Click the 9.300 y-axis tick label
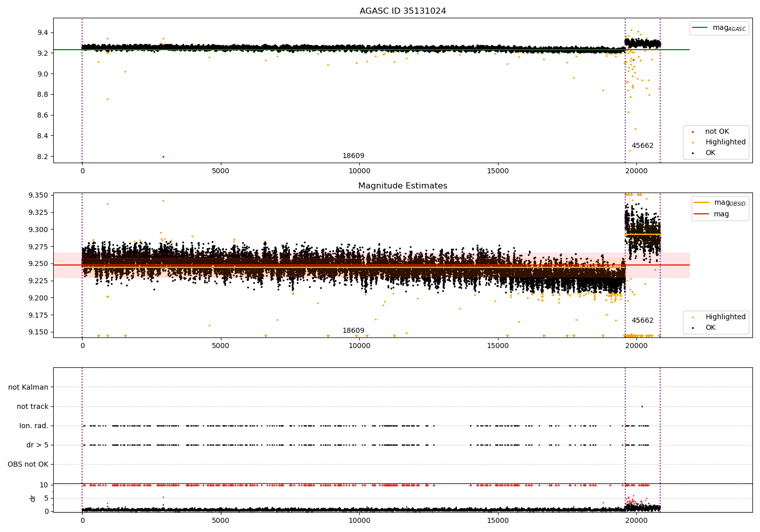Viewport: 760px width, 532px height. point(38,230)
